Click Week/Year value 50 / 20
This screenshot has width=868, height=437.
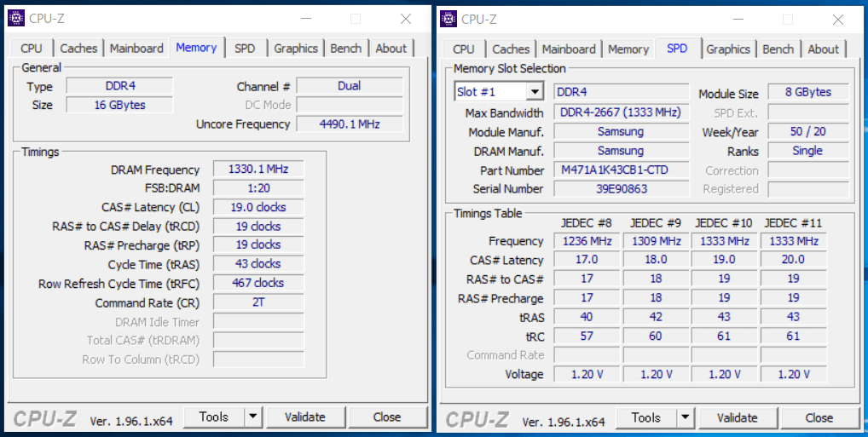click(808, 132)
